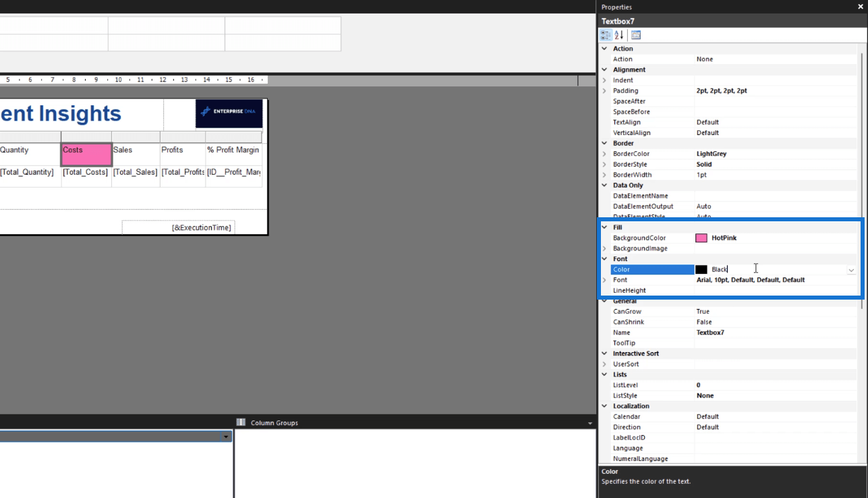Collapse the Action category
The height and width of the screenshot is (498, 868).
coord(604,49)
